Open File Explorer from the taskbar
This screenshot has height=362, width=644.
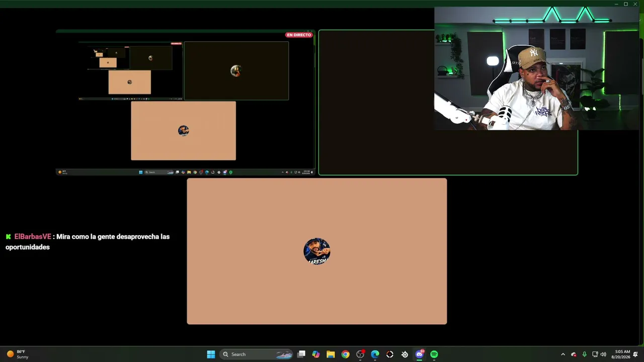coord(331,354)
